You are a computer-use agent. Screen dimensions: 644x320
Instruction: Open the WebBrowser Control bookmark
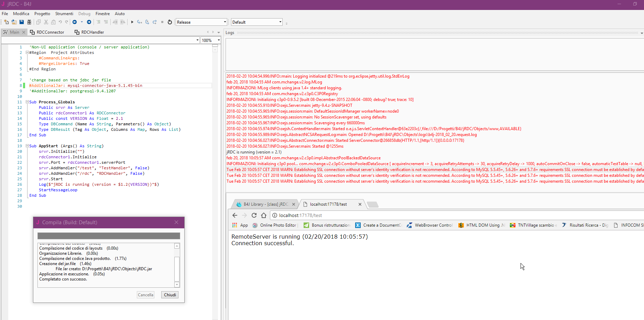click(430, 225)
